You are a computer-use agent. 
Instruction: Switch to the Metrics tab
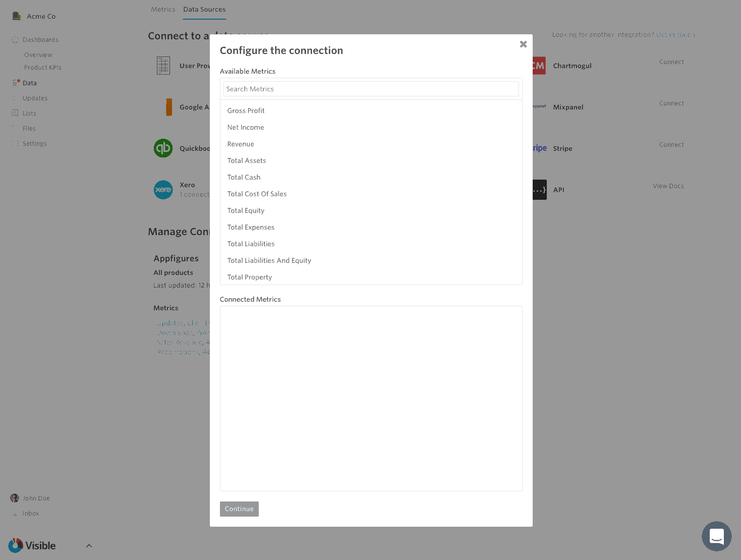pyautogui.click(x=163, y=10)
